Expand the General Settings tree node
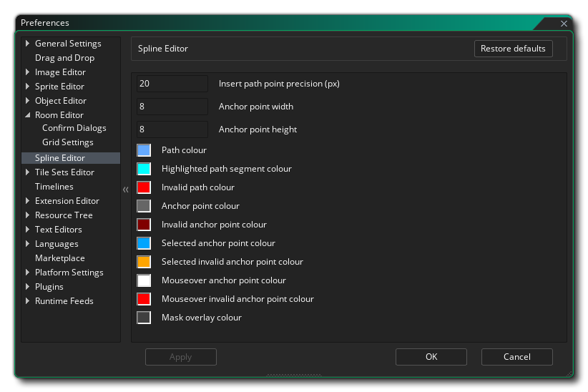The image size is (588, 392). click(x=28, y=44)
